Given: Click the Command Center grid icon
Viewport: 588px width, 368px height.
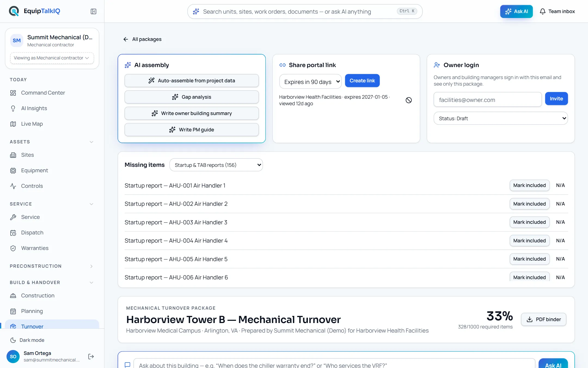Looking at the screenshot, I should click(13, 93).
